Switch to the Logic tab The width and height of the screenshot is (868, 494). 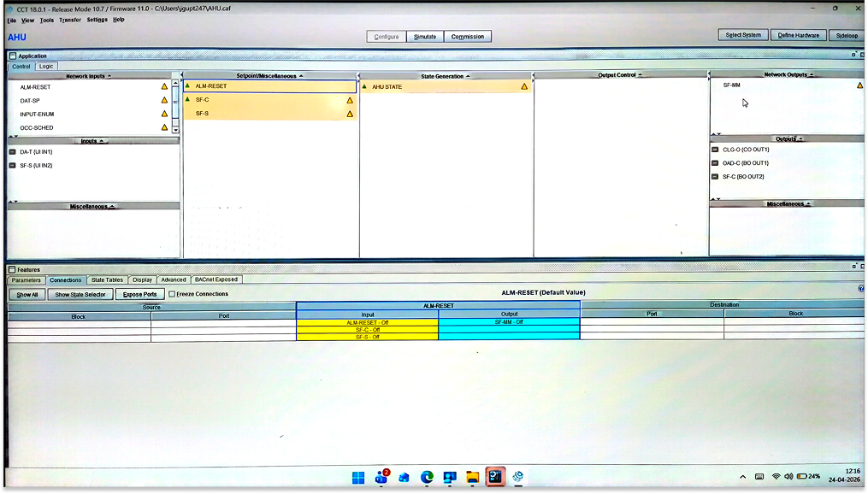[46, 67]
